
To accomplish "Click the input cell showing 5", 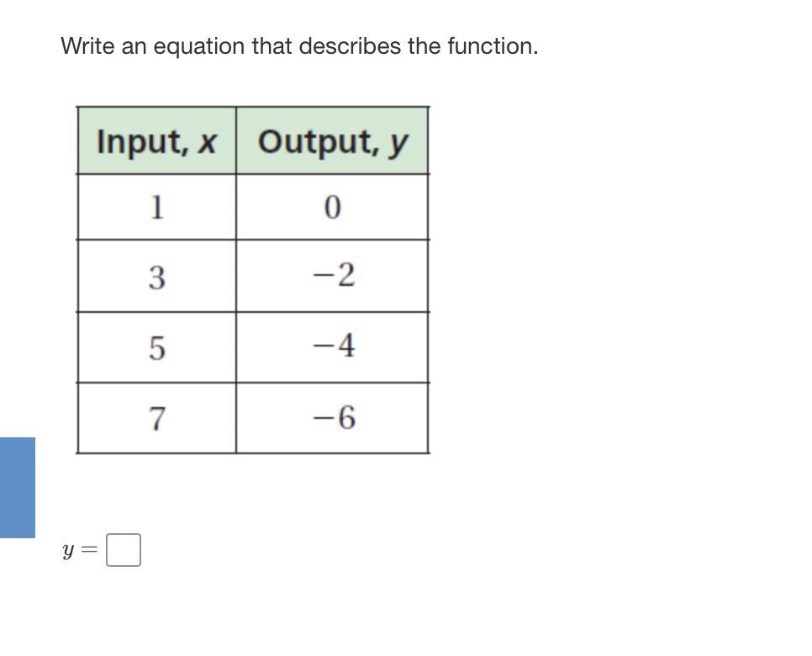I will point(156,347).
